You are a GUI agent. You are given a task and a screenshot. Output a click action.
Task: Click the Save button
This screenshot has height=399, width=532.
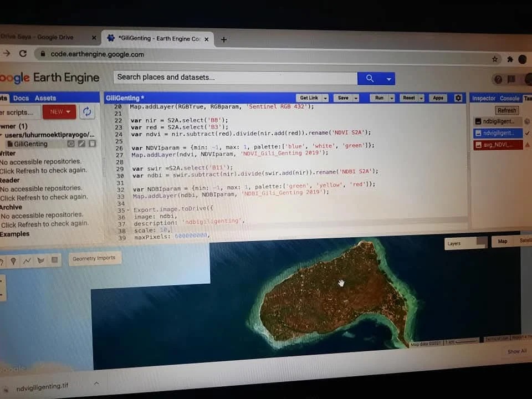click(x=343, y=98)
